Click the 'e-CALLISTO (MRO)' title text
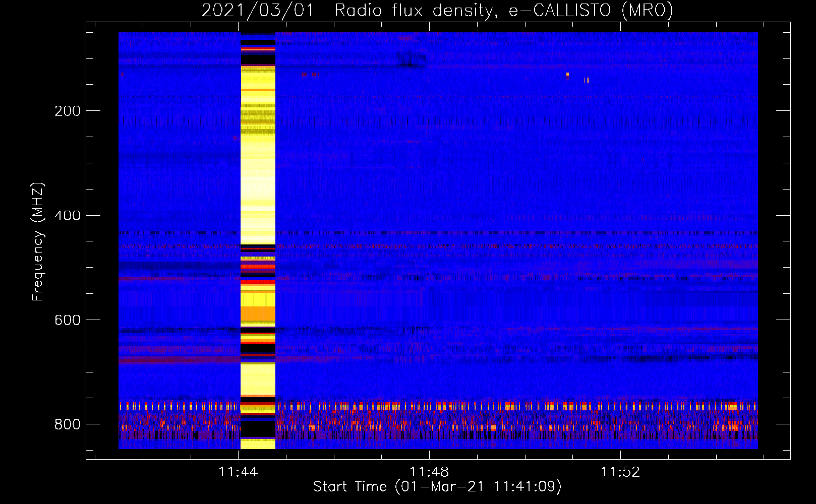 (x=591, y=11)
